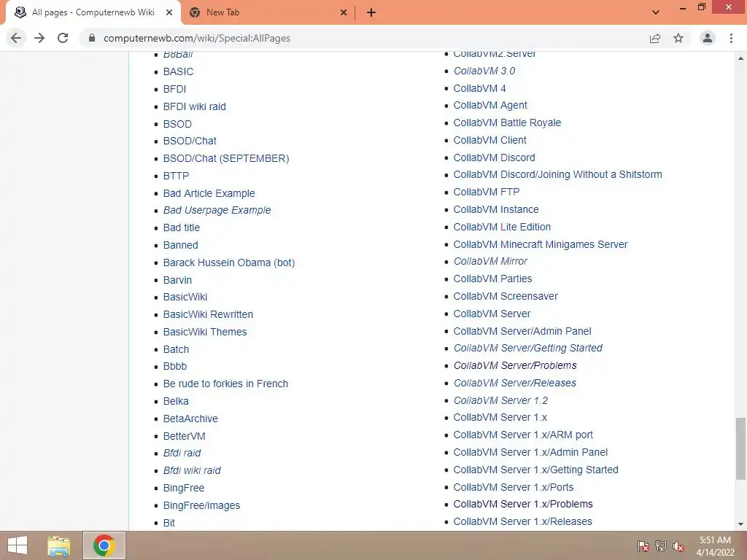Viewport: 747px width, 560px height.
Task: Click the vertical scrollbar thumb
Action: pos(741,448)
